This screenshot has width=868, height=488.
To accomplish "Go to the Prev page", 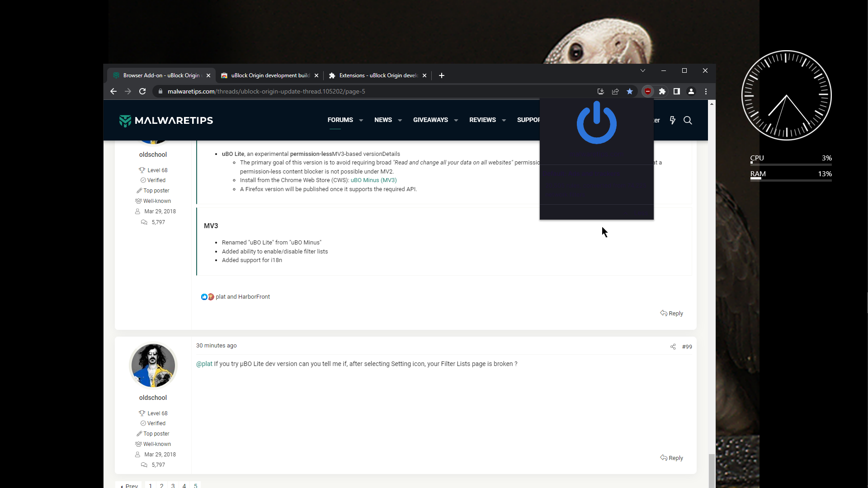I will tap(129, 486).
